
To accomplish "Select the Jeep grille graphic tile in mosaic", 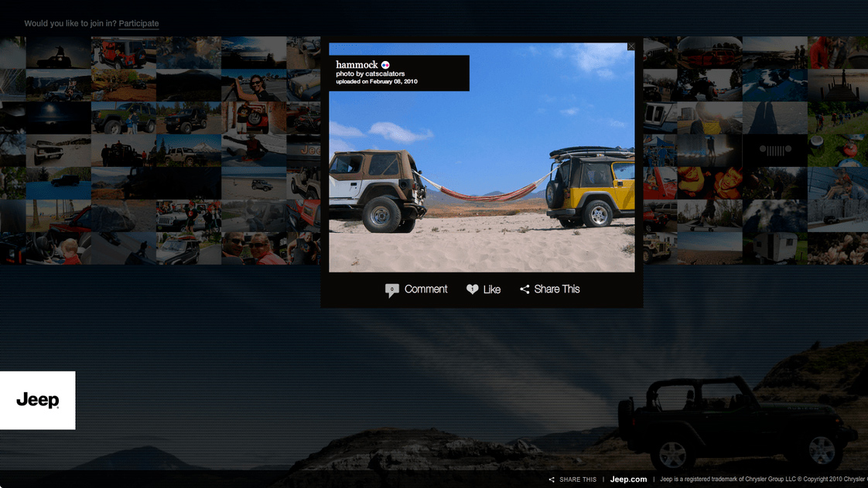I will [775, 149].
